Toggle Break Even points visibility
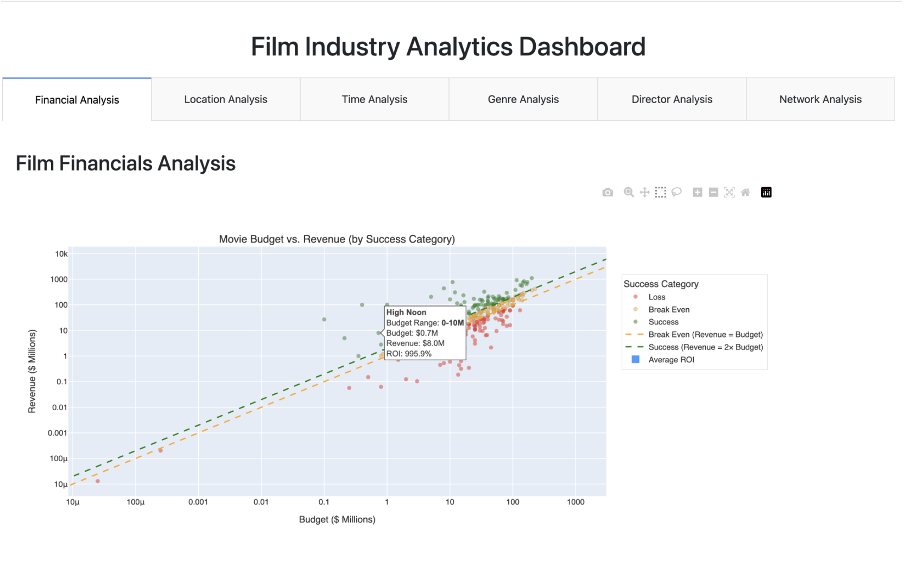Screen dimensions: 924x561 (x=669, y=309)
